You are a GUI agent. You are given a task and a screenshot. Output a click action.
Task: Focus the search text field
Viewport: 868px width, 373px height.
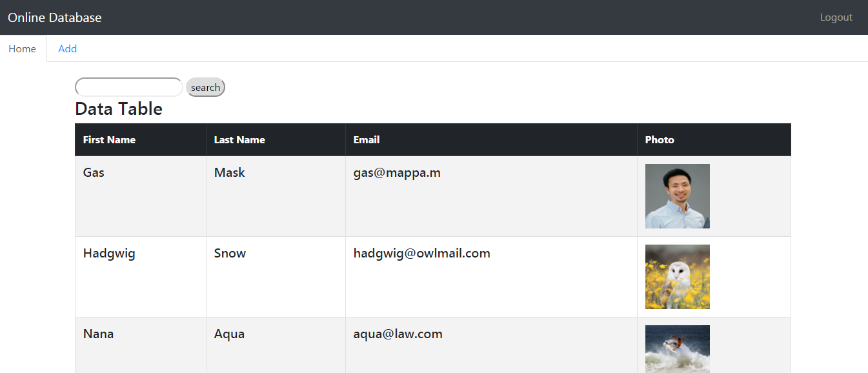point(129,87)
